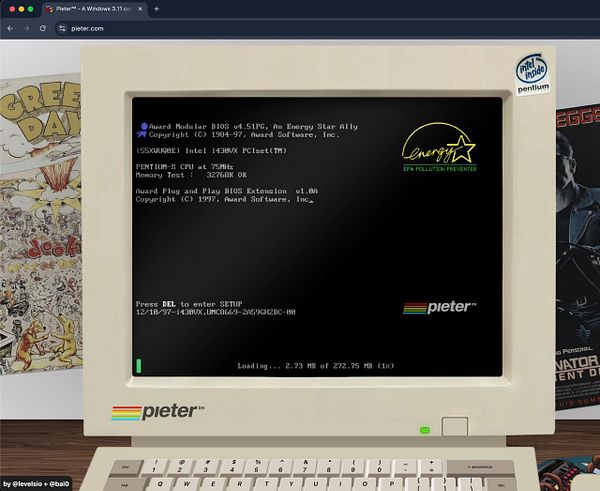Click the 'Loading... 2.73 MB' status text
Screen dimensions: 600x491
[316, 366]
